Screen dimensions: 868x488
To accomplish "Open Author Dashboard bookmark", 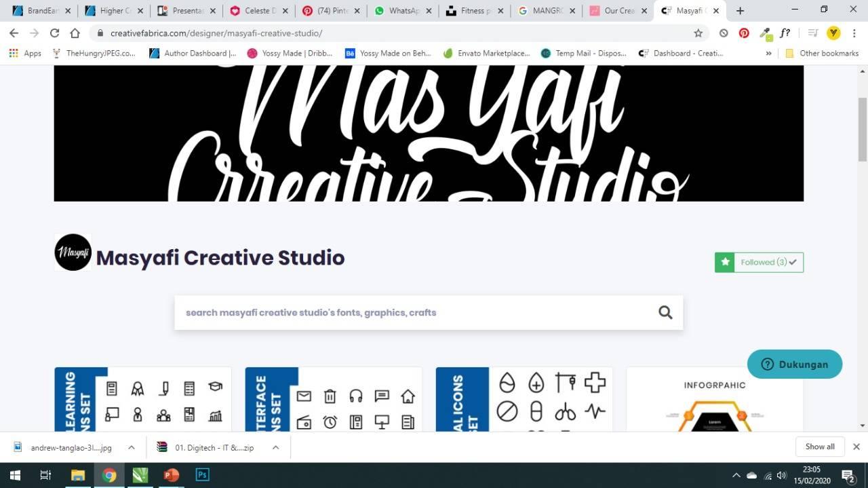I will click(192, 53).
